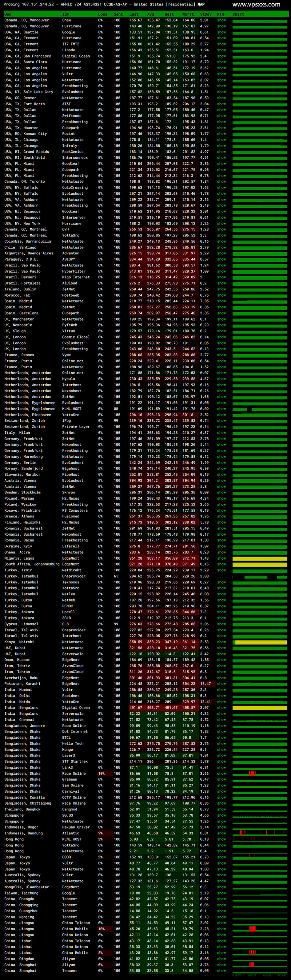This screenshot has width=291, height=980.
Task: Click the yellow chart bar for Bengaluru Digital Ocean
Action: point(260,708)
